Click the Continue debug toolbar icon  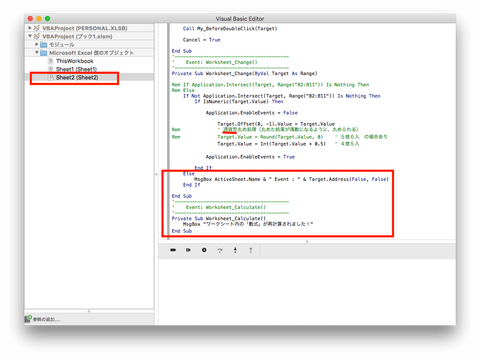coord(173,250)
